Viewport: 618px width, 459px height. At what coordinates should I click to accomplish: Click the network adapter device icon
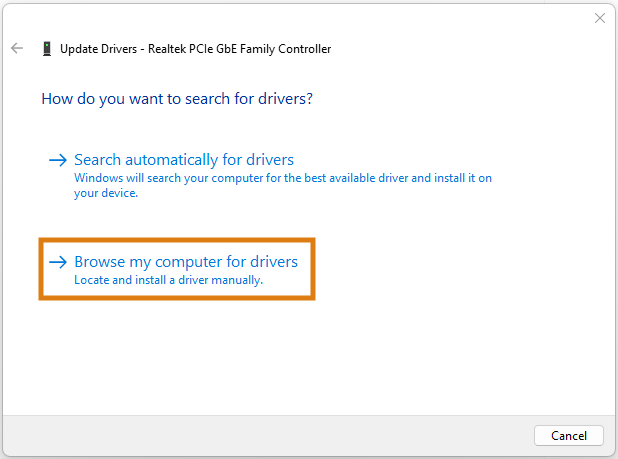(47, 49)
